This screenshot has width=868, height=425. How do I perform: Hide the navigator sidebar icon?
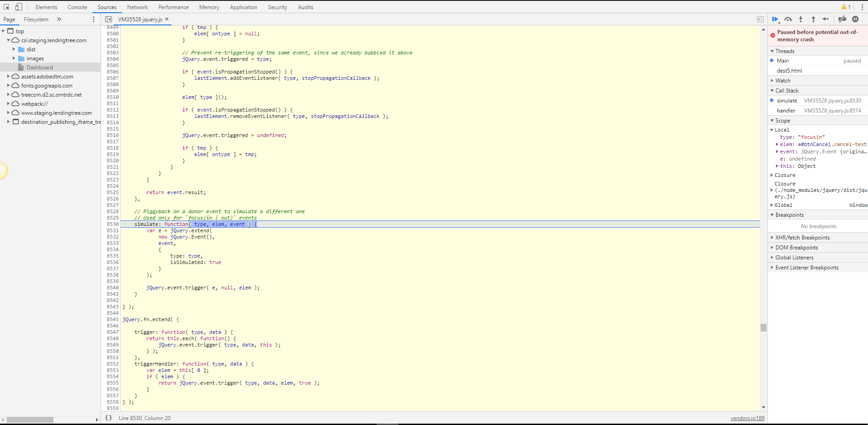click(108, 19)
